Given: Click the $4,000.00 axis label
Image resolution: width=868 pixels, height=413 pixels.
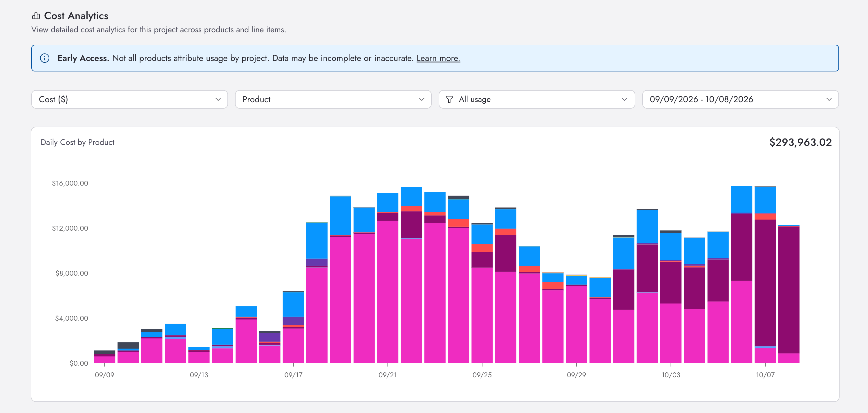Looking at the screenshot, I should point(71,318).
